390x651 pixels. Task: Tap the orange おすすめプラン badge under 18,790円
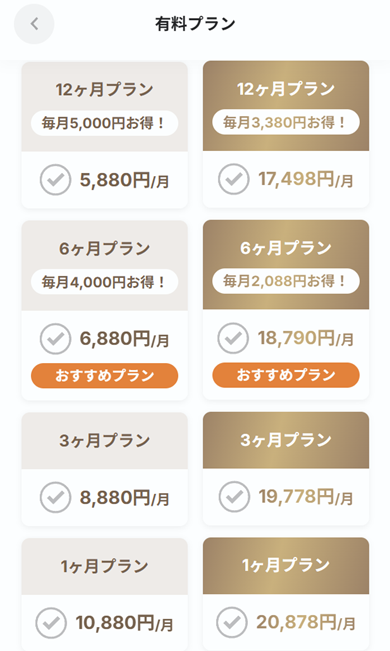286,375
